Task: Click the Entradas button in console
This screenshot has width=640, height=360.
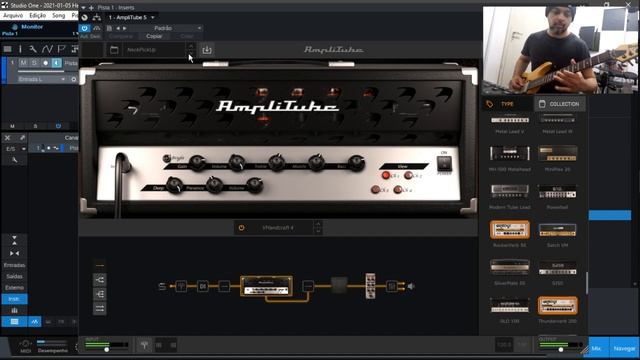Action: 14,265
